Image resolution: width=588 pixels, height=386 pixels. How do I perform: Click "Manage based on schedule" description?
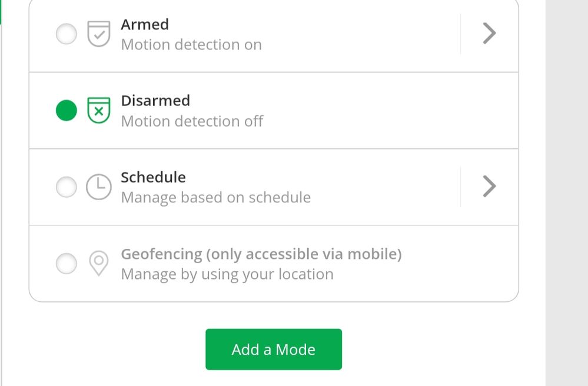[x=215, y=198]
